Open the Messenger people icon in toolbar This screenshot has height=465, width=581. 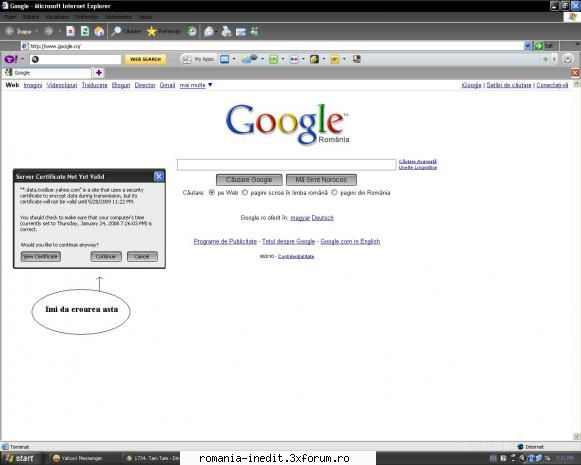pyautogui.click(x=254, y=31)
